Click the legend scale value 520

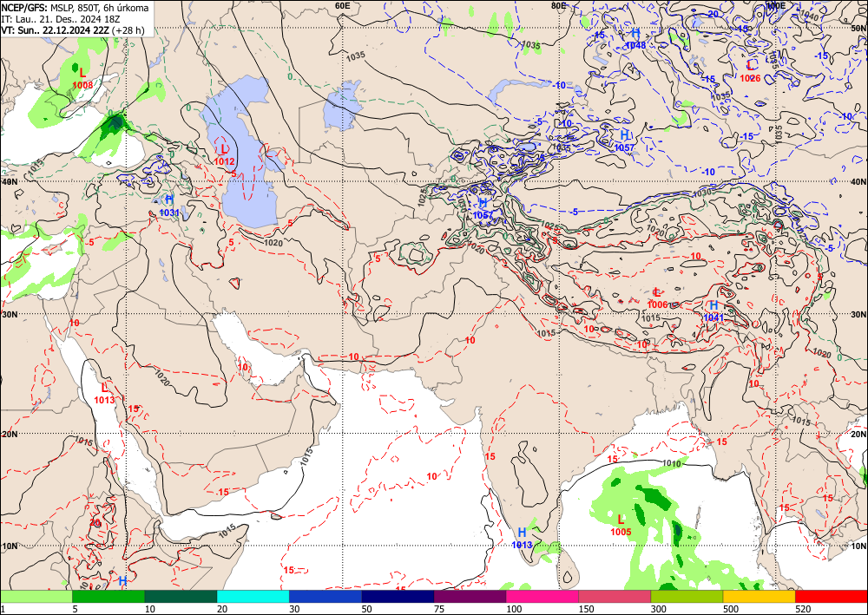click(803, 609)
